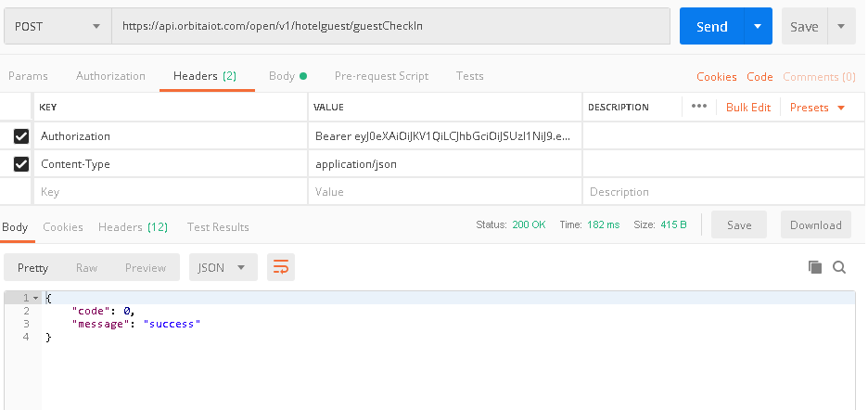Open the JSON format dropdown

click(223, 267)
